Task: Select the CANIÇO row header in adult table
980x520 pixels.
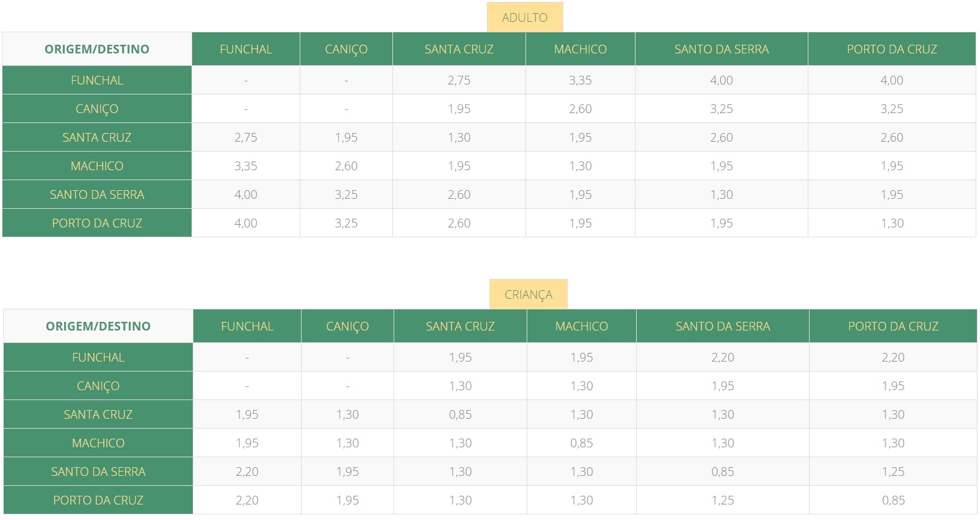Action: point(97,109)
